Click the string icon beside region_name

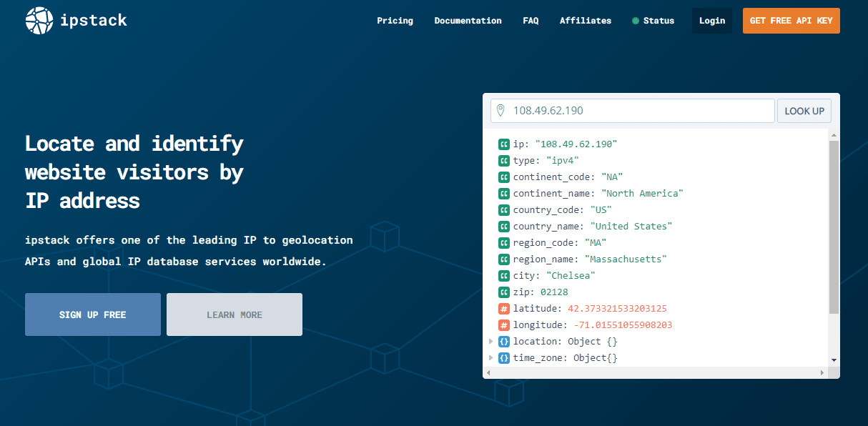click(504, 259)
